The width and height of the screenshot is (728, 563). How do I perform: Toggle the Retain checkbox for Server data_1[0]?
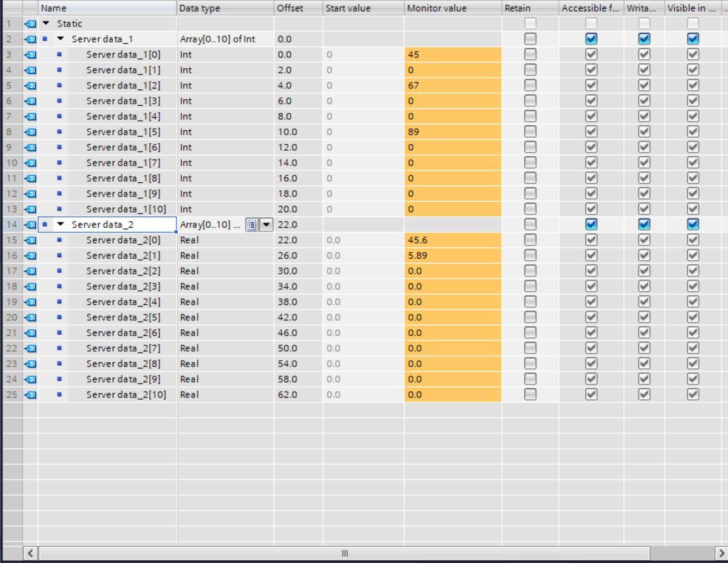coord(530,54)
